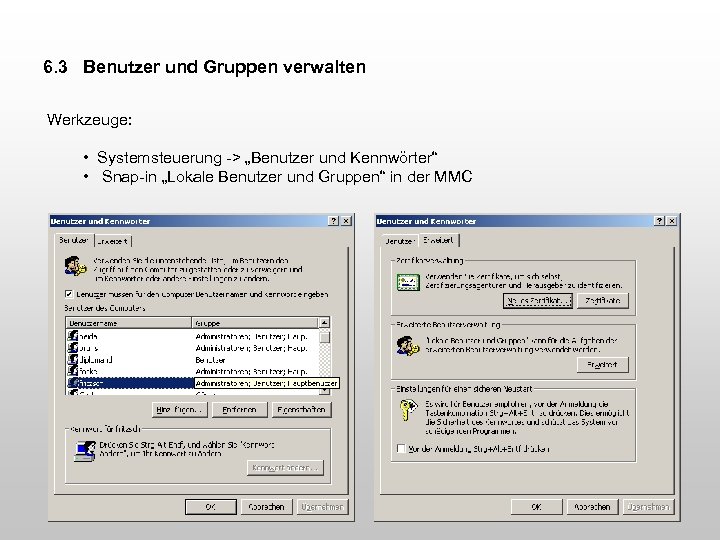This screenshot has width=720, height=540.
Task: Click the computer icon in the Kennwort section
Action: click(85, 450)
